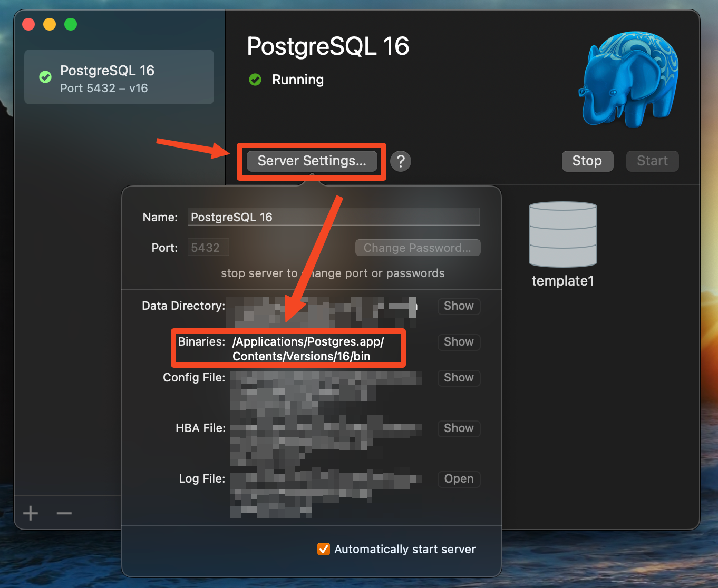Click the 'stop server to change port' note

click(333, 273)
